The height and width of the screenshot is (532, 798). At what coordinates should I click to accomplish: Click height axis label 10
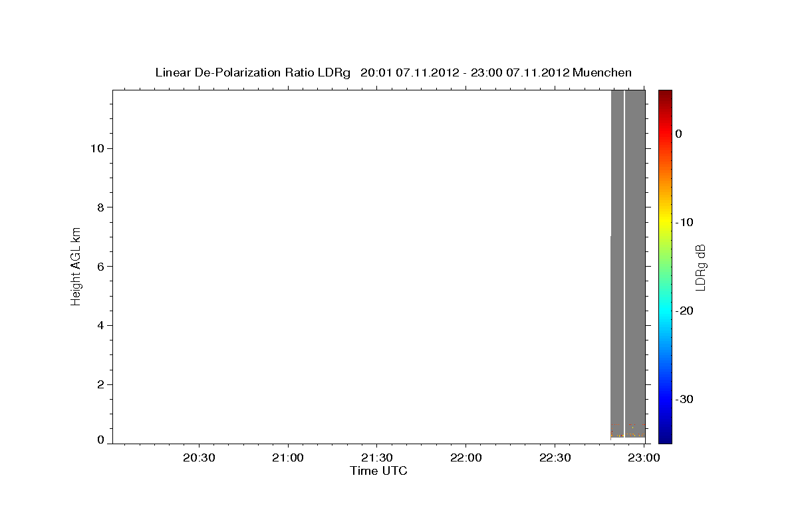pyautogui.click(x=97, y=148)
